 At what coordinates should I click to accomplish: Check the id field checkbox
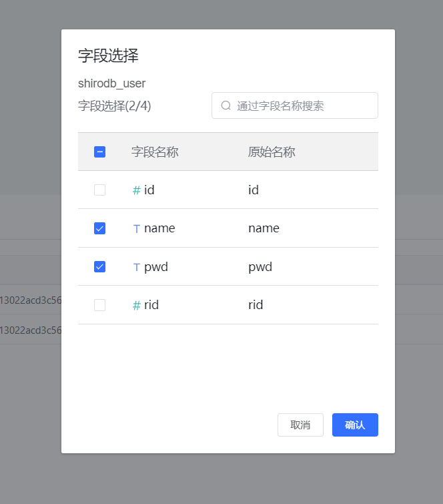(99, 190)
